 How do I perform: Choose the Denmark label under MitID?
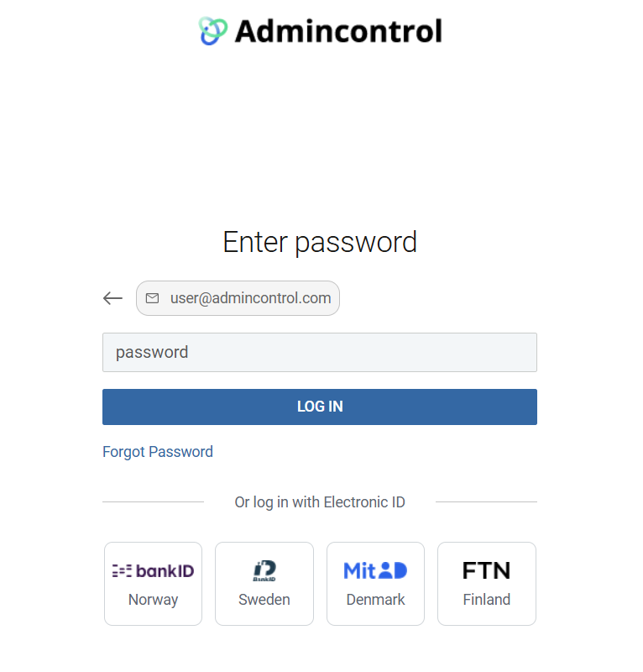(375, 599)
